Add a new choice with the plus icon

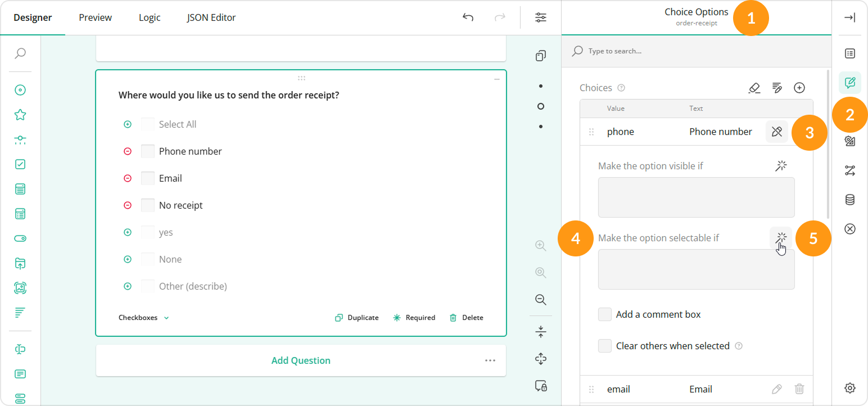point(799,88)
